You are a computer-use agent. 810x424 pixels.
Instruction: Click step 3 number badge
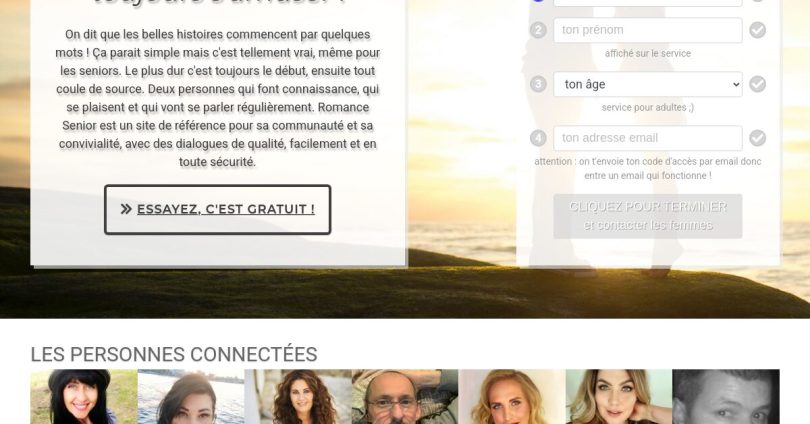pos(538,84)
